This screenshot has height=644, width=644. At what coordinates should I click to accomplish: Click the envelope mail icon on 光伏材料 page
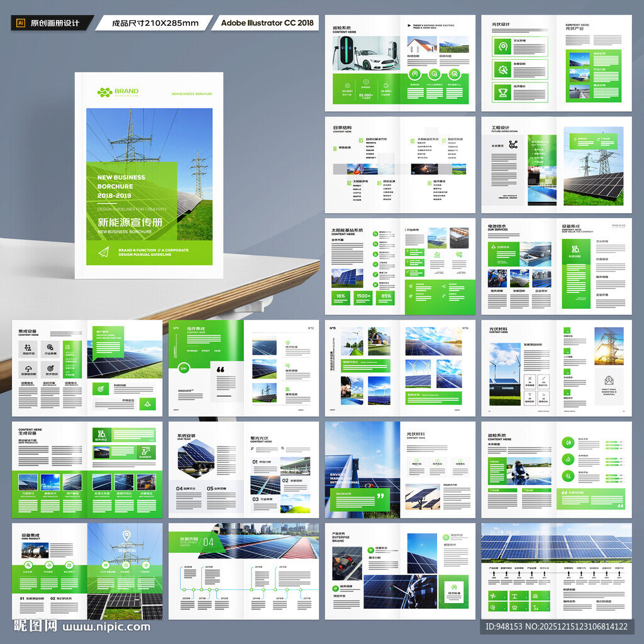[x=609, y=380]
